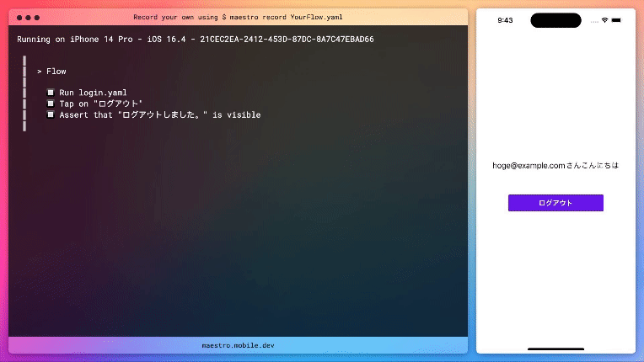Click the "Run login.yaml" step text
Screen dimensions: 644x362
93,93
